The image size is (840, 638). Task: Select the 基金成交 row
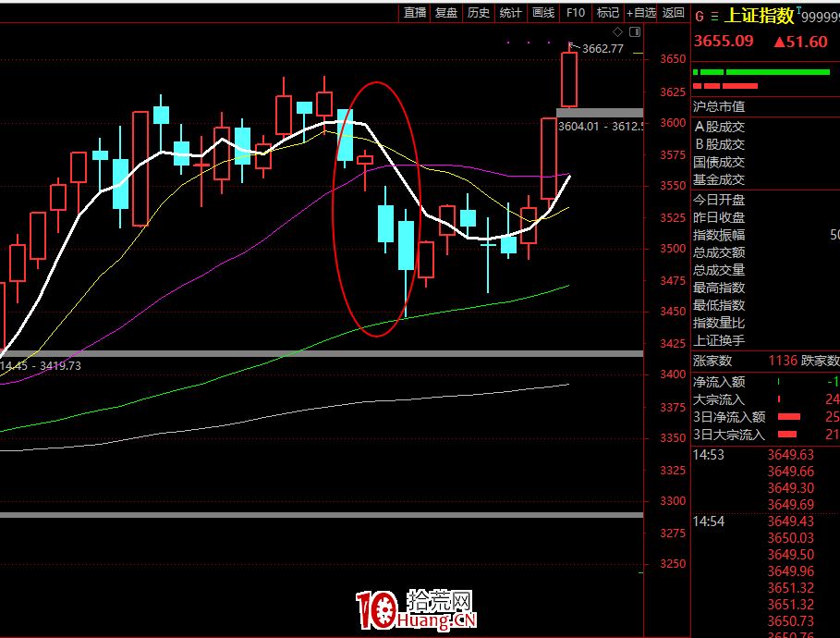coord(766,179)
